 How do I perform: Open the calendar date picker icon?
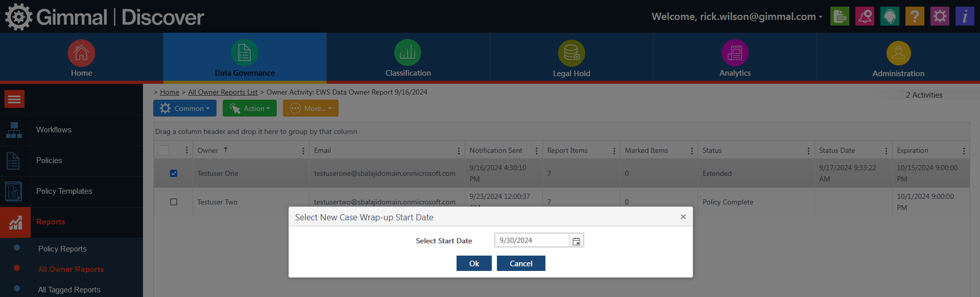[576, 241]
